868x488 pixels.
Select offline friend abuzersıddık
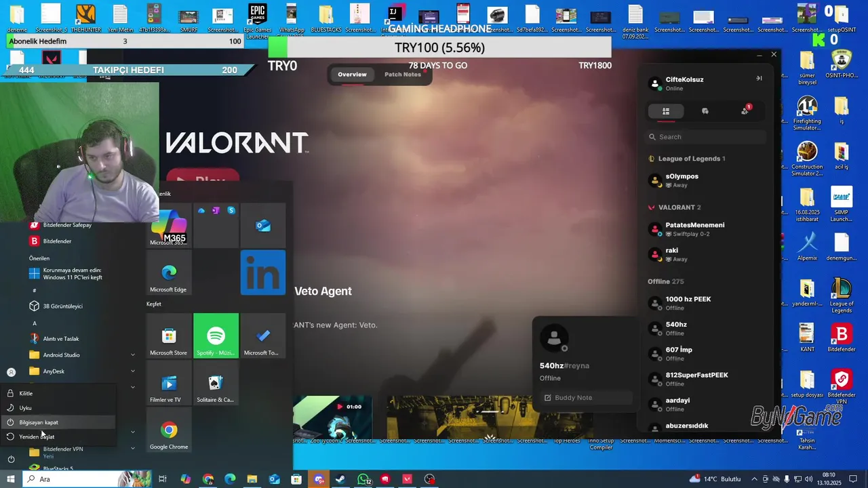(705, 427)
